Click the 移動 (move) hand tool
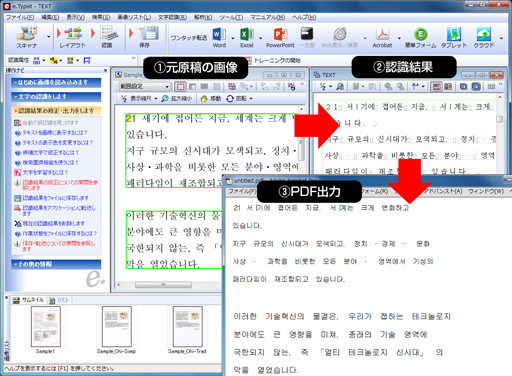This screenshot has width=512, height=376. click(211, 98)
